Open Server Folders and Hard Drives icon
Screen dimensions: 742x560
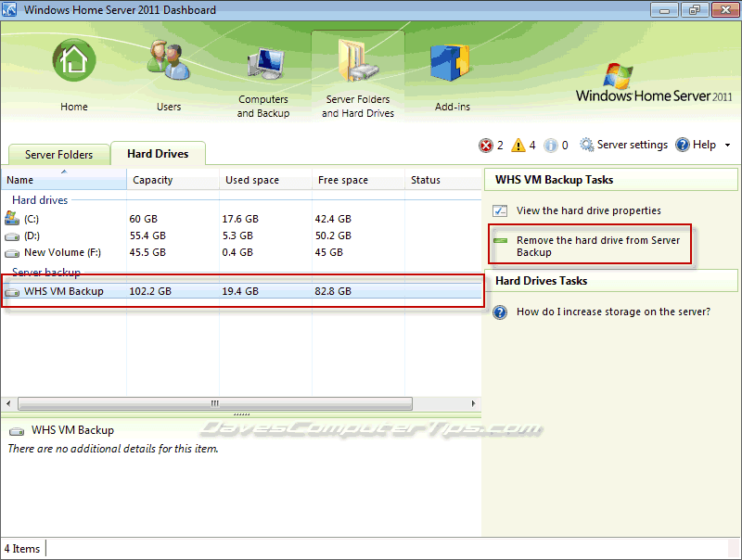click(x=358, y=60)
